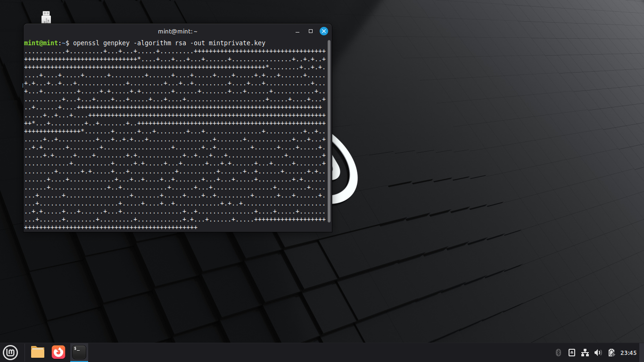Viewport: 644px width, 362px height.
Task: Open Firefox from the taskbar
Action: tap(58, 352)
